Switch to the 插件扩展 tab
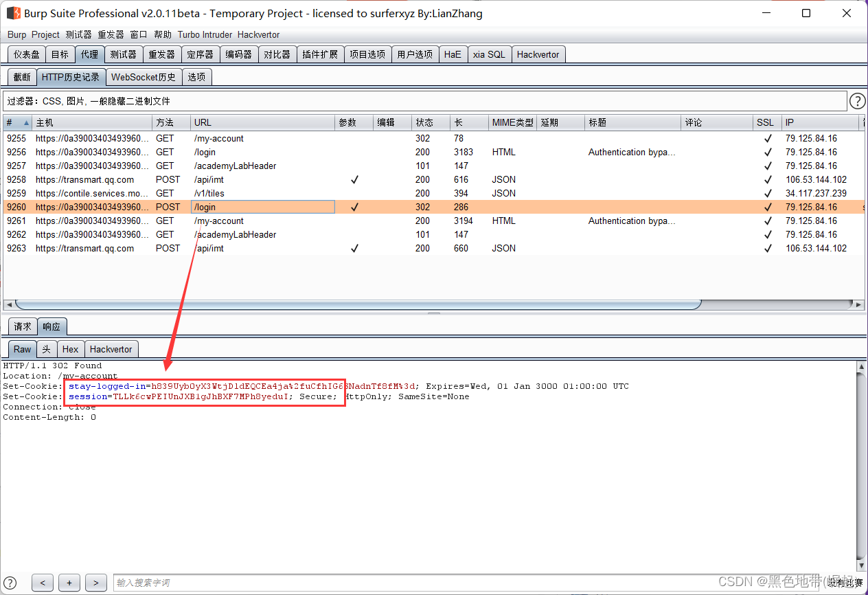The height and width of the screenshot is (595, 868). [320, 54]
